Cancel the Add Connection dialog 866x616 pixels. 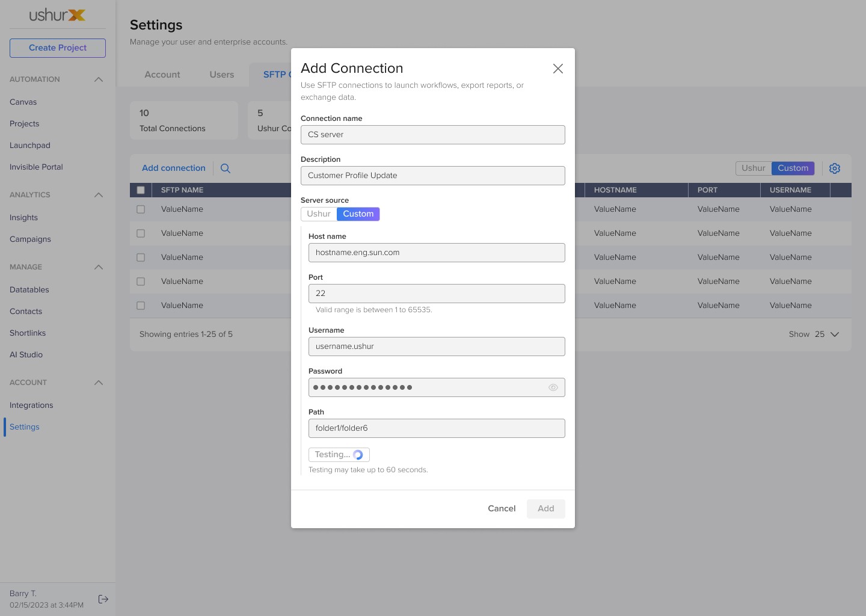tap(502, 509)
